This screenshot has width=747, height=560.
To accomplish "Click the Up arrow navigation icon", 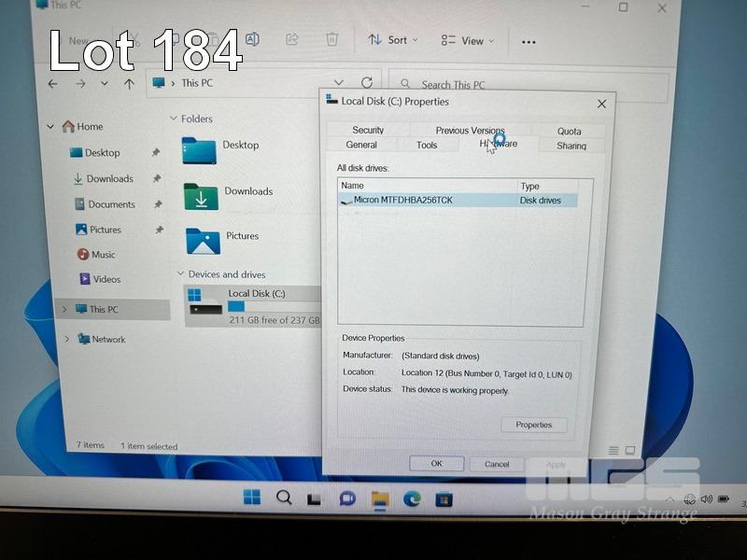I will pyautogui.click(x=129, y=84).
